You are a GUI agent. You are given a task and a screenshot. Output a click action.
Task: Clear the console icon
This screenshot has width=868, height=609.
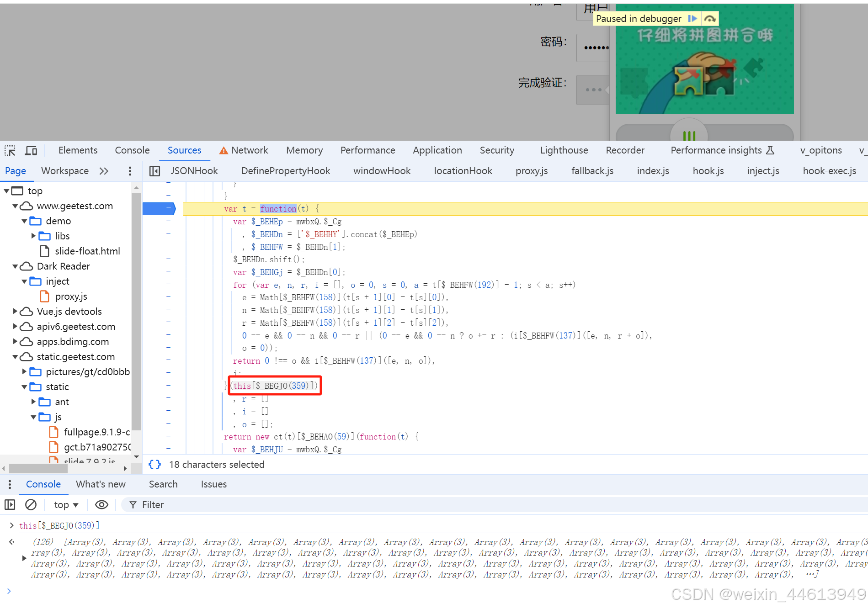31,505
